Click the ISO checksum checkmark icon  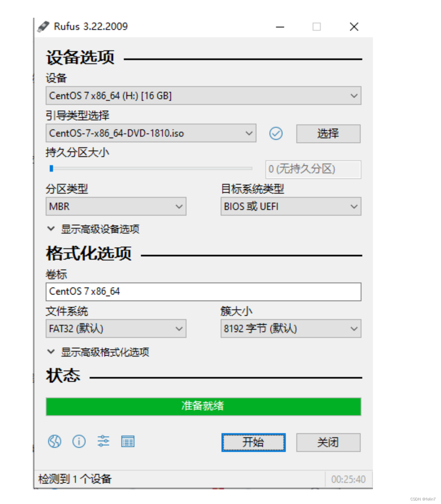point(276,133)
